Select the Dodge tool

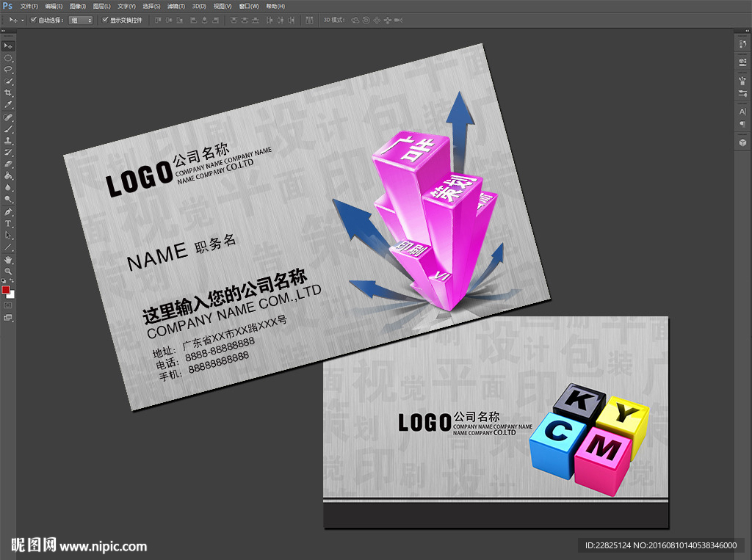pos(8,199)
